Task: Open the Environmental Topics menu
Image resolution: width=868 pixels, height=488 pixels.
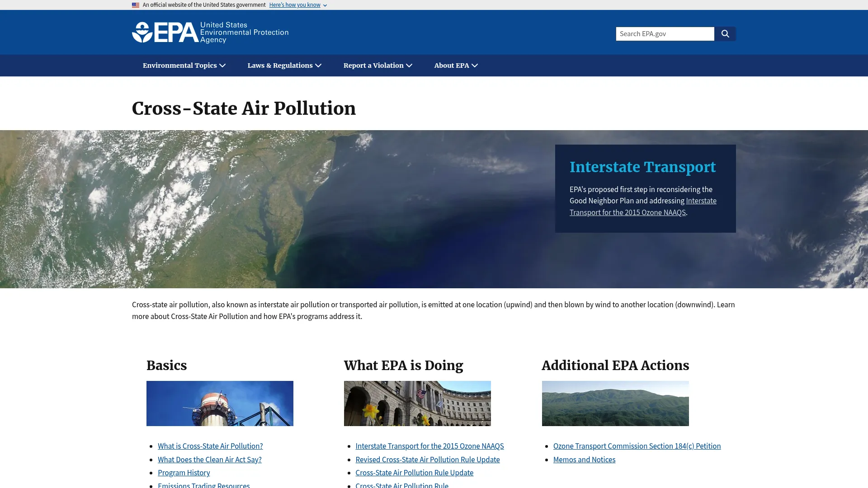Action: 184,66
